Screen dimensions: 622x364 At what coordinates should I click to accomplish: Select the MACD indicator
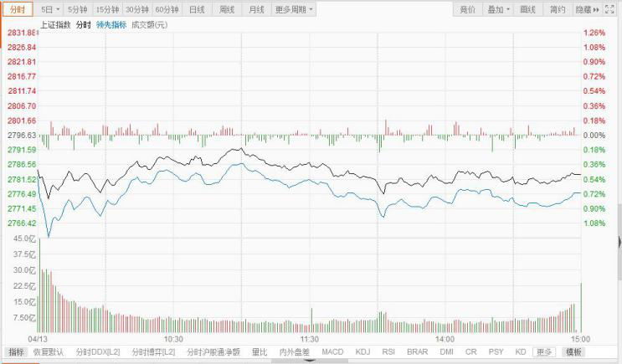pyautogui.click(x=332, y=352)
